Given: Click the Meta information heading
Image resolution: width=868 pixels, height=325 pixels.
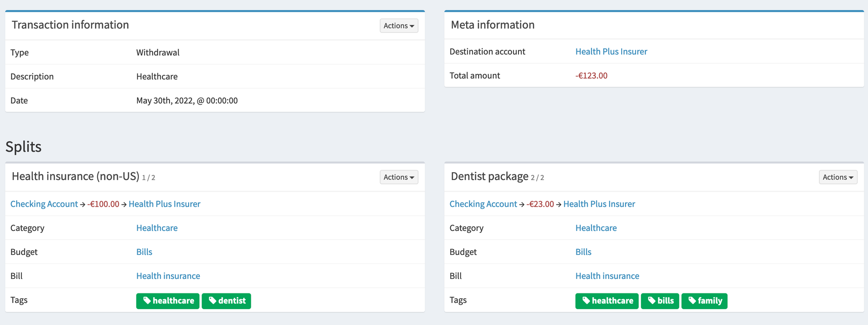Looking at the screenshot, I should [493, 25].
